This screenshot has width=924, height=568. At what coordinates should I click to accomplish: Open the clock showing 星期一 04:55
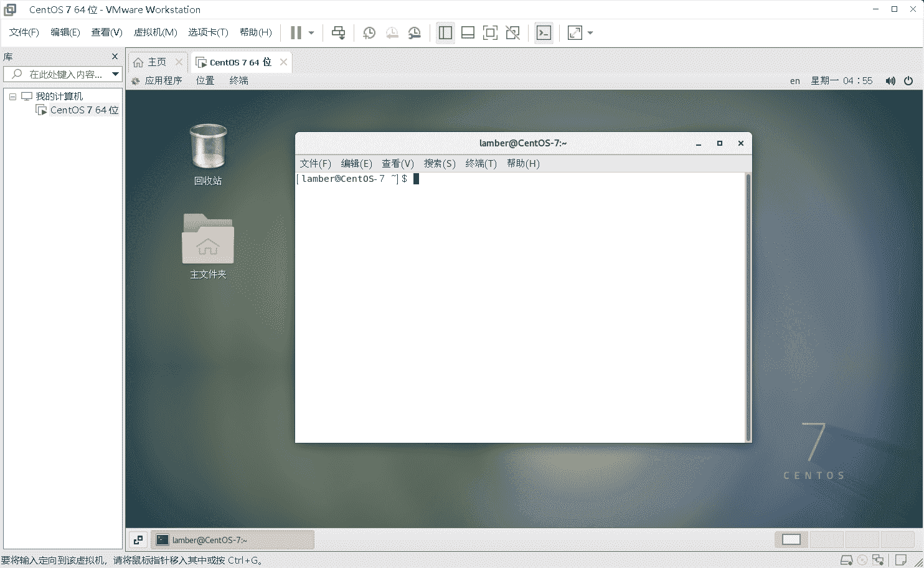click(842, 81)
